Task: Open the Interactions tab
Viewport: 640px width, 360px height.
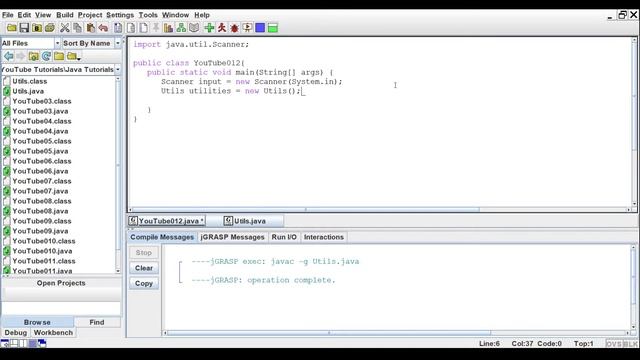Action: [x=324, y=237]
